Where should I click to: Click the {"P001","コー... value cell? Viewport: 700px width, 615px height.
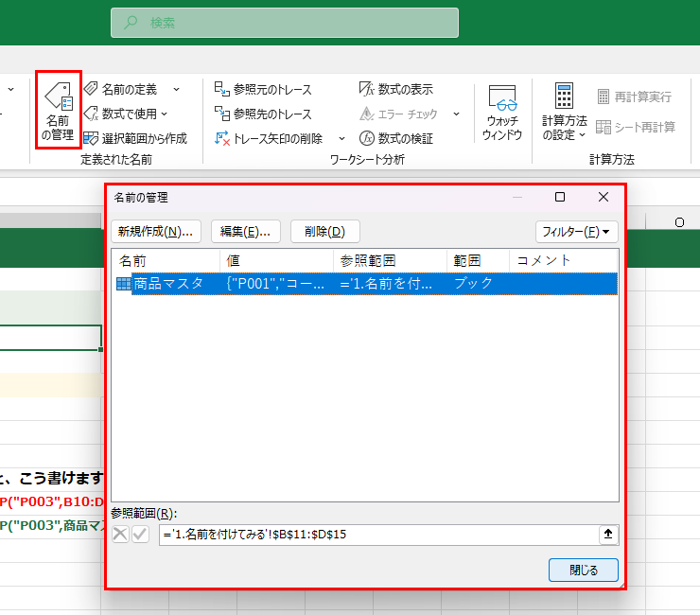[x=275, y=284]
